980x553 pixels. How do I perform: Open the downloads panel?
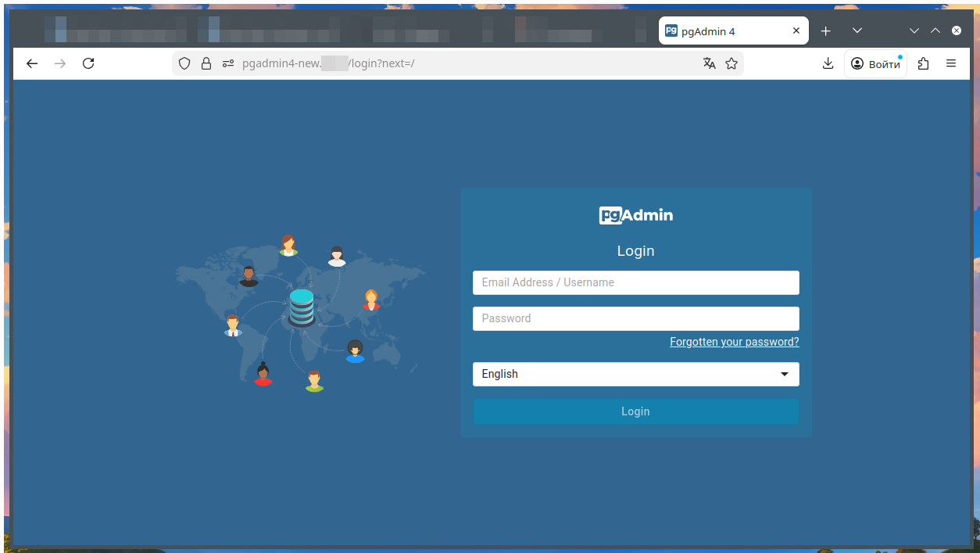coord(828,63)
